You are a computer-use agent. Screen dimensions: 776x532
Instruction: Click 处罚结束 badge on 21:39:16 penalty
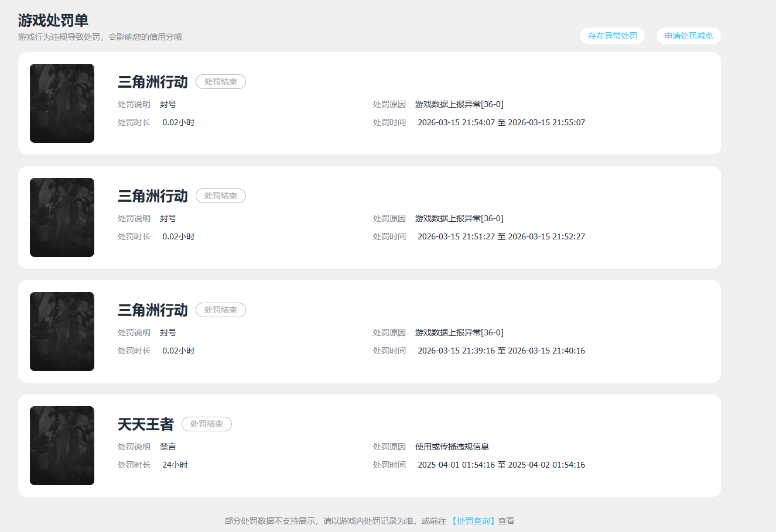[221, 310]
